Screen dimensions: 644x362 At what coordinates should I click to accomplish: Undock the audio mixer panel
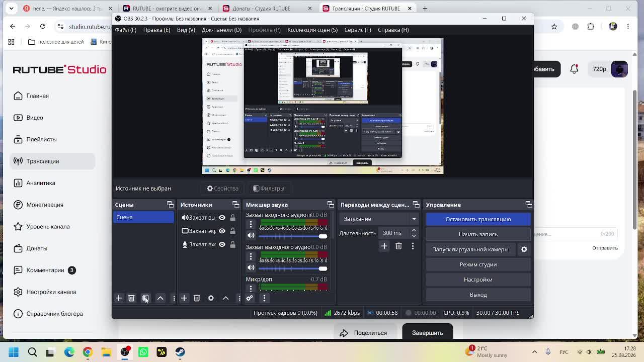tap(331, 205)
